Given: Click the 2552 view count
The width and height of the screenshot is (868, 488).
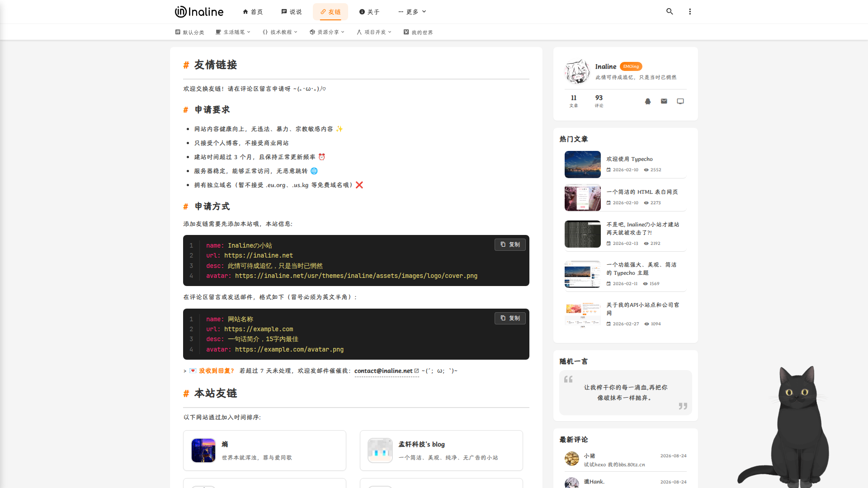Looking at the screenshot, I should click(x=656, y=170).
